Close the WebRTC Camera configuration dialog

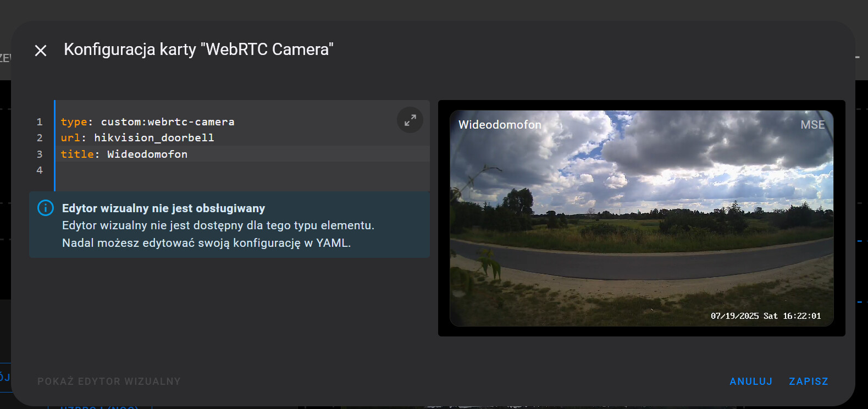[x=41, y=51]
